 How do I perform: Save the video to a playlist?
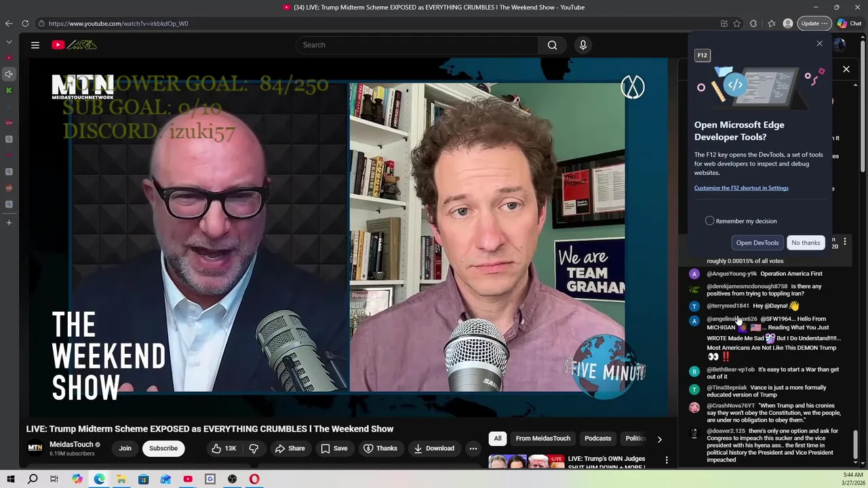(334, 448)
